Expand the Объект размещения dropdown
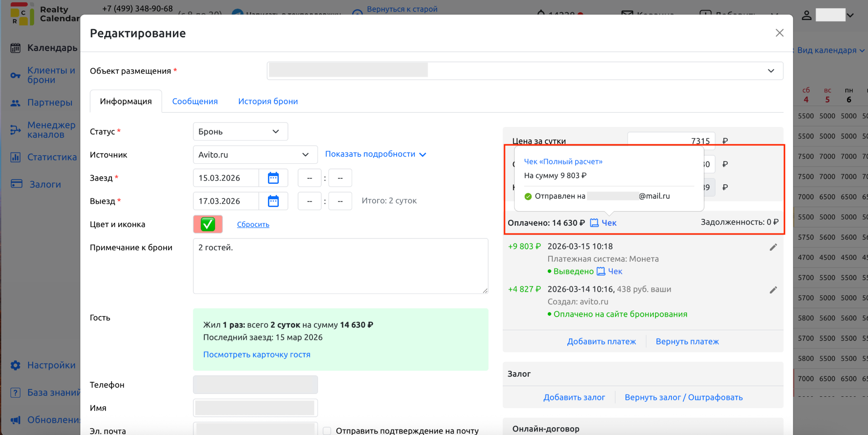868x435 pixels. tap(525, 71)
